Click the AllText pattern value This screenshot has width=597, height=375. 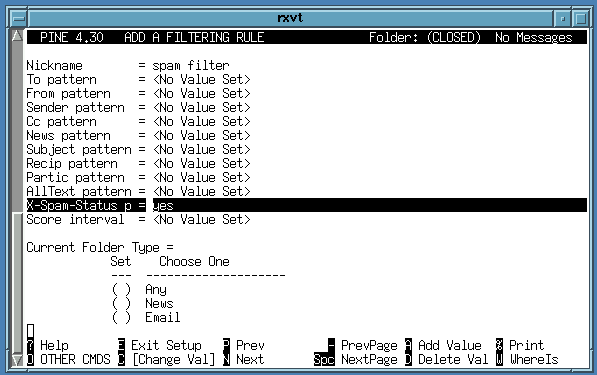[x=202, y=191]
